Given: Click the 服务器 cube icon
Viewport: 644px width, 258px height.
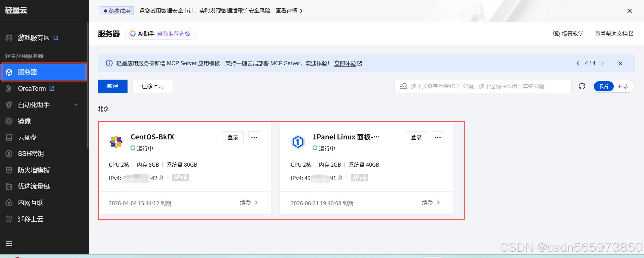Looking at the screenshot, I should coord(9,72).
